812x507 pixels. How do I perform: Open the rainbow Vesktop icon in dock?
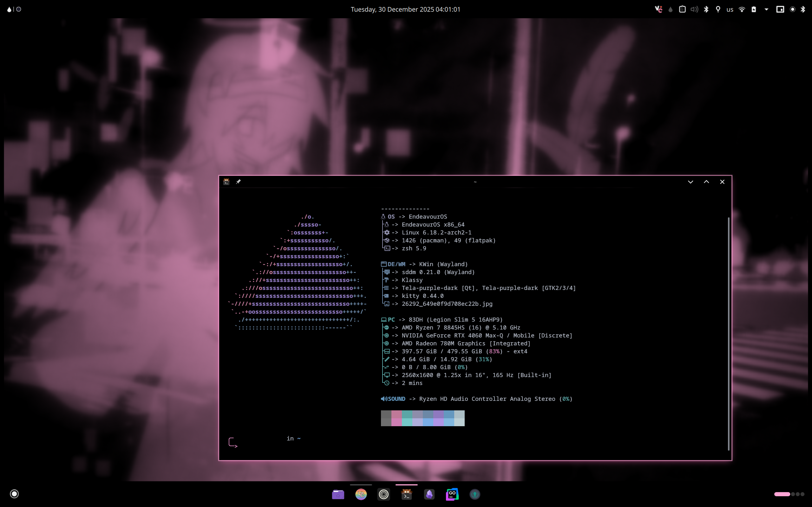click(361, 494)
